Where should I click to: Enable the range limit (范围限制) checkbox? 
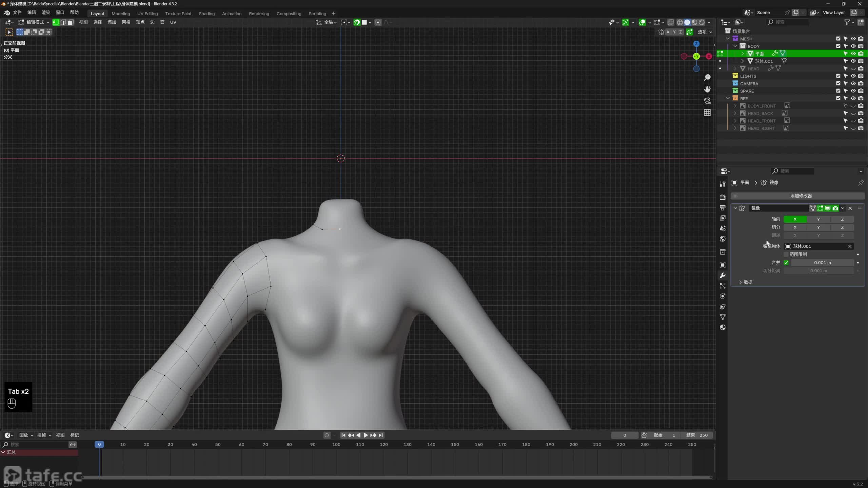coord(786,255)
